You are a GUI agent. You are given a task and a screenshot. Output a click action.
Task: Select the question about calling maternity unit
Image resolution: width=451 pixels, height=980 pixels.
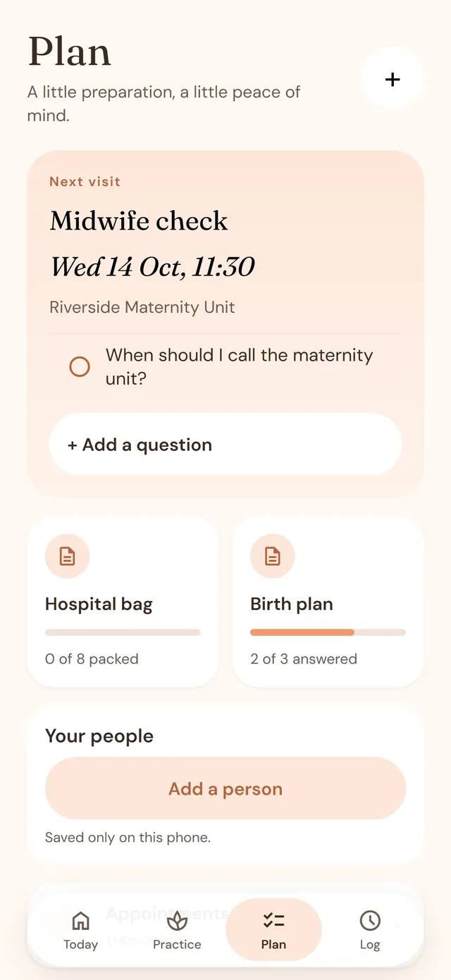[240, 366]
